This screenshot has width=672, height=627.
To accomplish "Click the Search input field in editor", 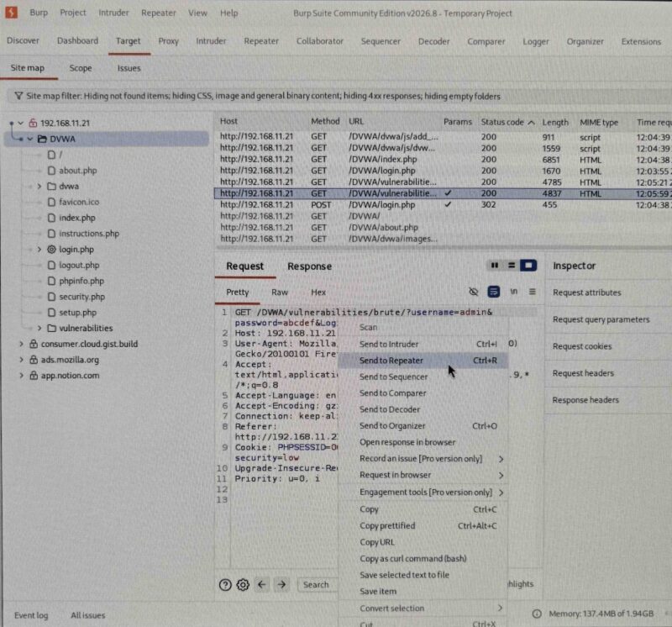I will coord(318,584).
